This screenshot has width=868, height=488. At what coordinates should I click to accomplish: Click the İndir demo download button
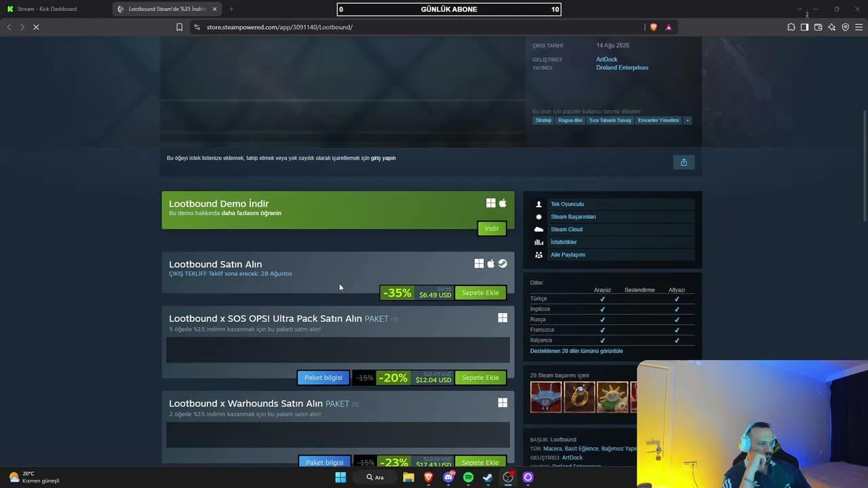[492, 228]
